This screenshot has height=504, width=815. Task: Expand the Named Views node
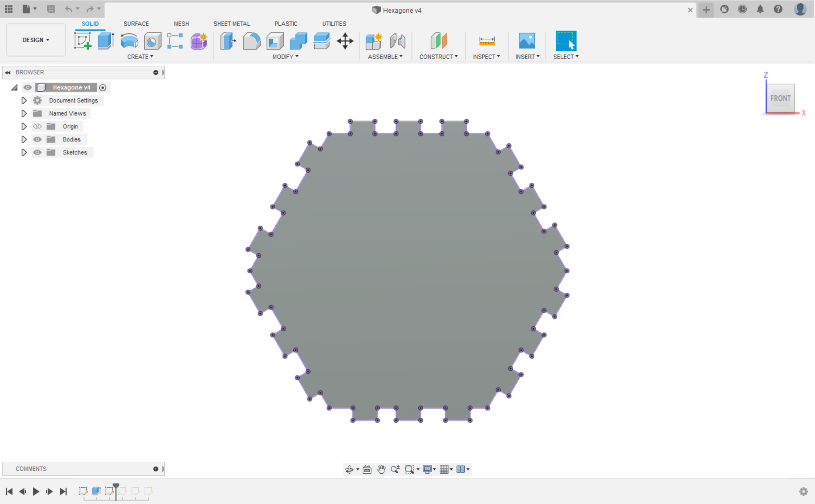(24, 113)
